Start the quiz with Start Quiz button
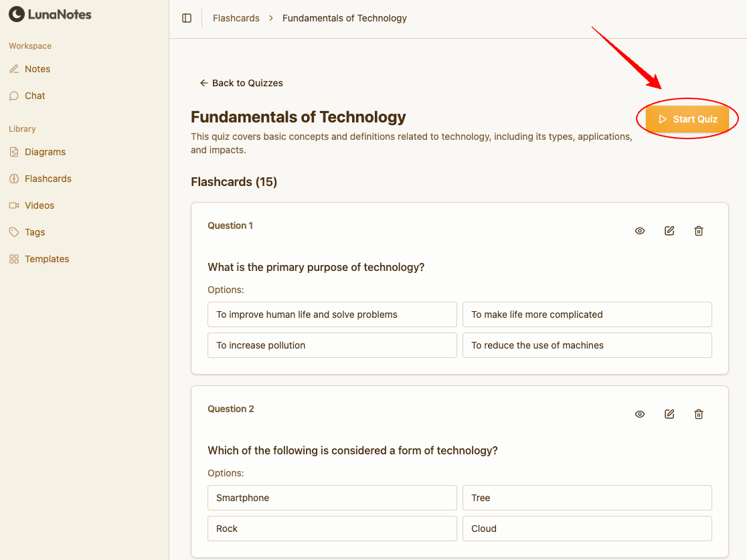747x560 pixels. pos(687,119)
